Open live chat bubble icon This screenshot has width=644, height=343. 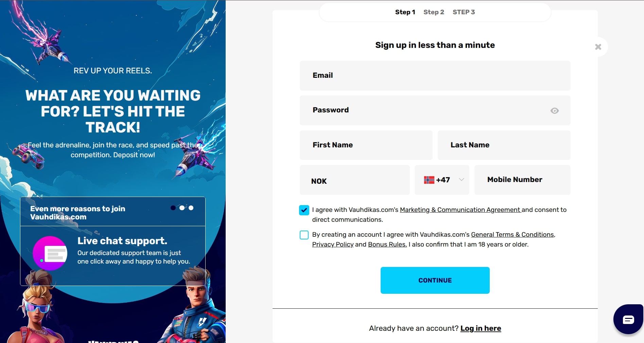(628, 319)
